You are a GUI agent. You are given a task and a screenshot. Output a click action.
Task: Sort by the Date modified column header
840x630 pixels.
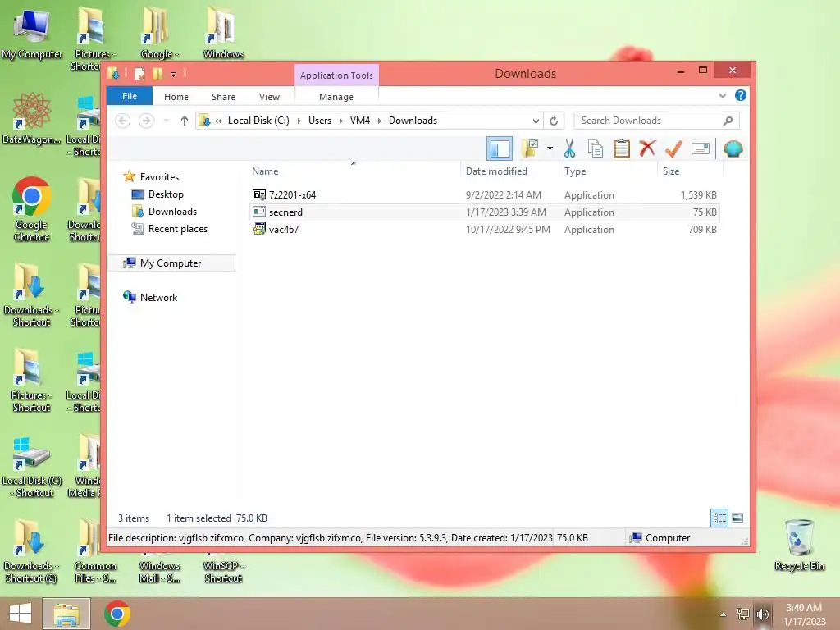click(x=509, y=171)
